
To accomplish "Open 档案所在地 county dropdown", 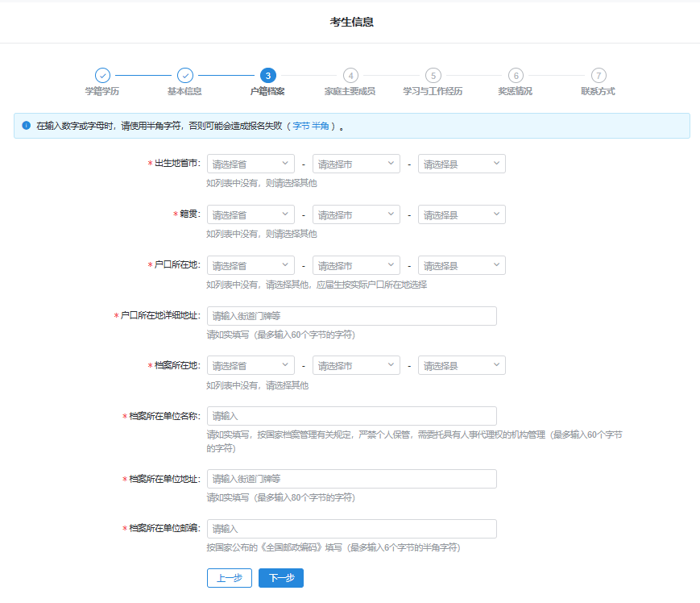I will pos(462,365).
